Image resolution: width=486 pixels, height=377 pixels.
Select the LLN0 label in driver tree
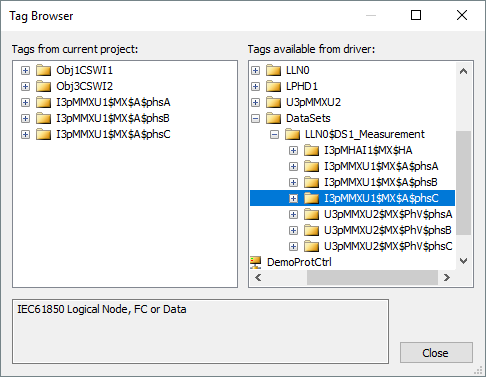point(298,71)
